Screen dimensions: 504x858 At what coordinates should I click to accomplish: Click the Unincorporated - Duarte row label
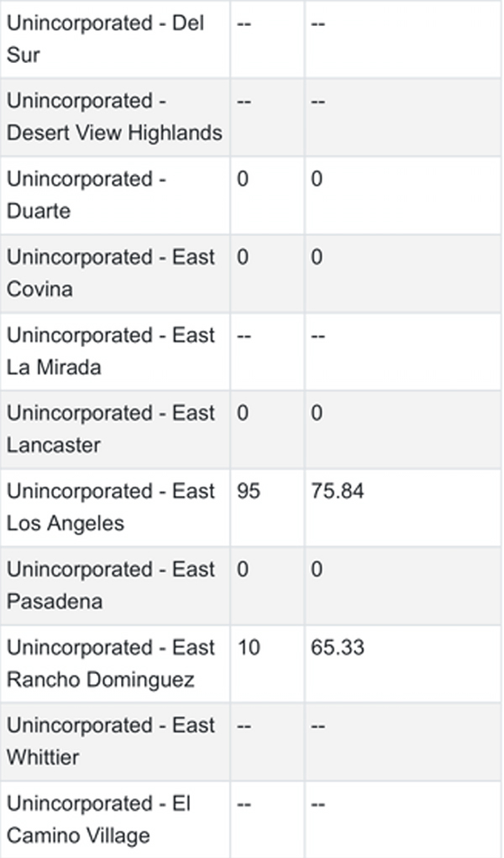[87, 195]
